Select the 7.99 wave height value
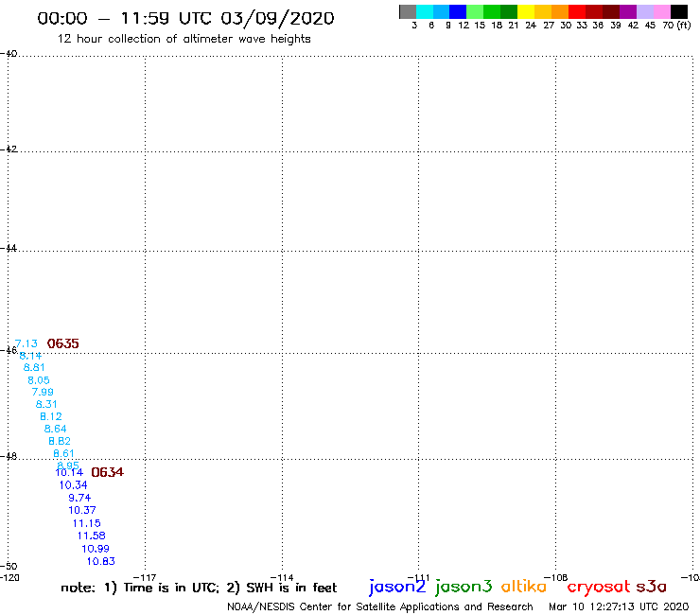Viewport: 700px width, 615px height. pyautogui.click(x=43, y=392)
